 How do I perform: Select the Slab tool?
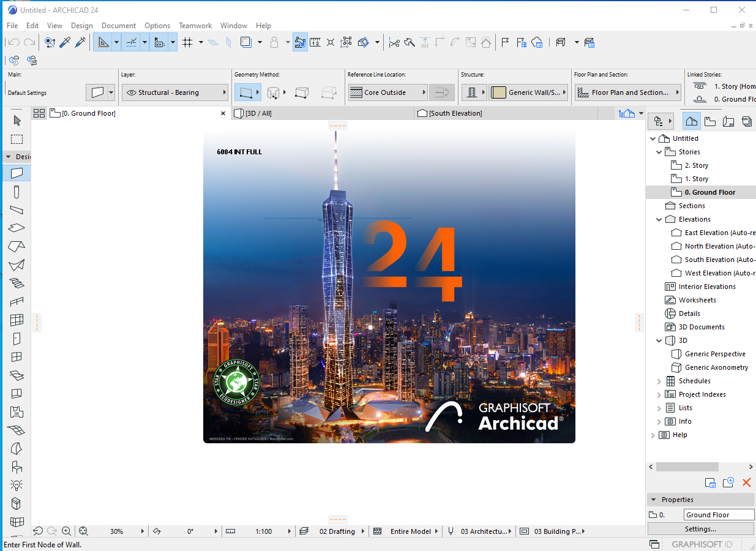(17, 228)
